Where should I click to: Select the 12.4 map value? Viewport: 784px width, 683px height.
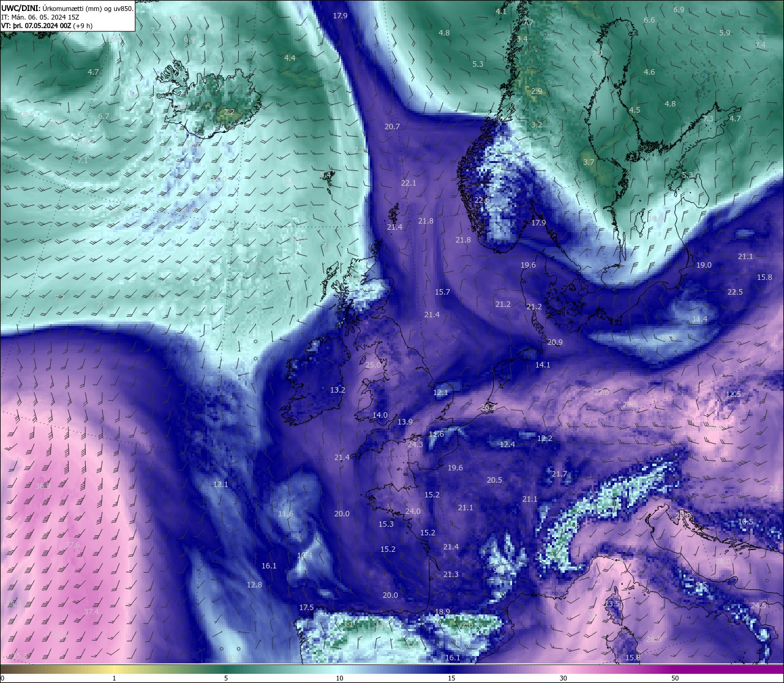tap(507, 445)
